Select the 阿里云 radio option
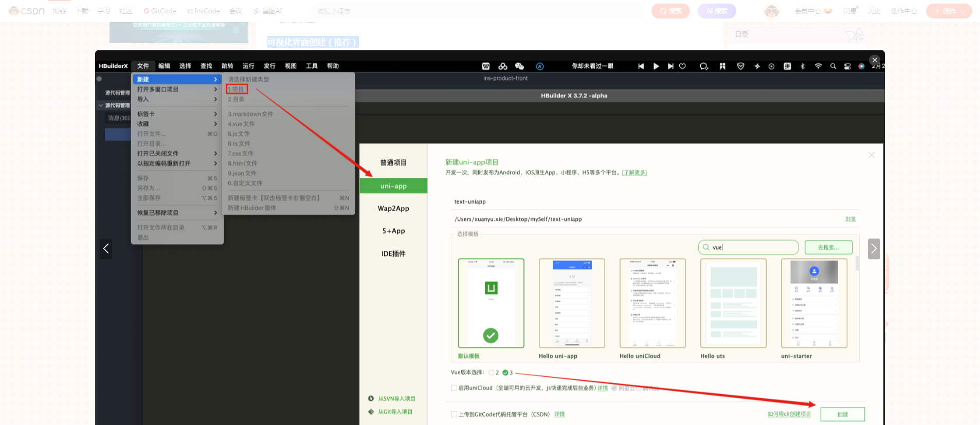This screenshot has width=980, height=425. [614, 388]
